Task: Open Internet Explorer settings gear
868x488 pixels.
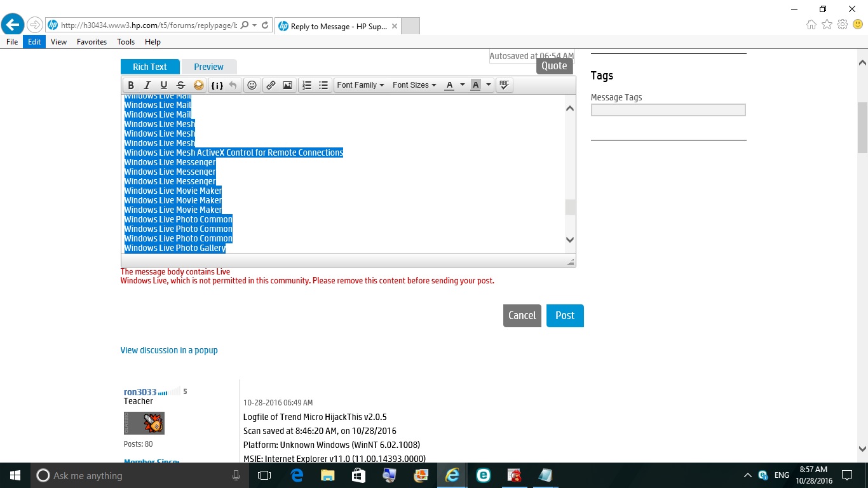Action: click(x=843, y=25)
